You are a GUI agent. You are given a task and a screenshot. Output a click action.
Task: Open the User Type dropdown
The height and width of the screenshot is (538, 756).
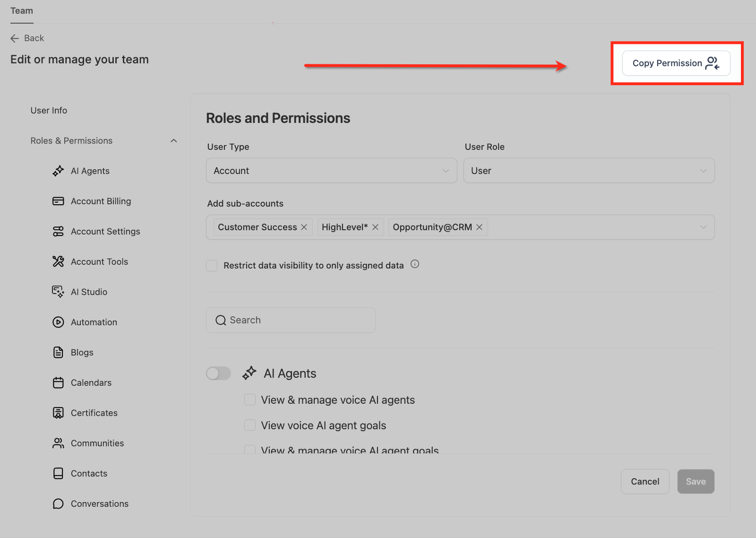[332, 171]
